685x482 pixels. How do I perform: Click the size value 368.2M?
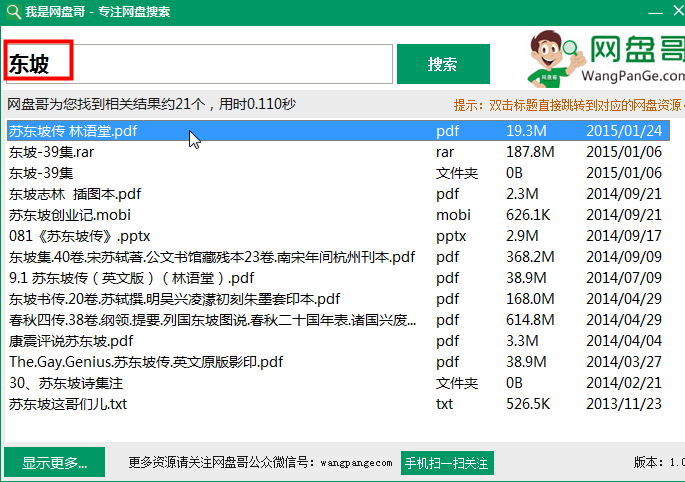point(530,257)
